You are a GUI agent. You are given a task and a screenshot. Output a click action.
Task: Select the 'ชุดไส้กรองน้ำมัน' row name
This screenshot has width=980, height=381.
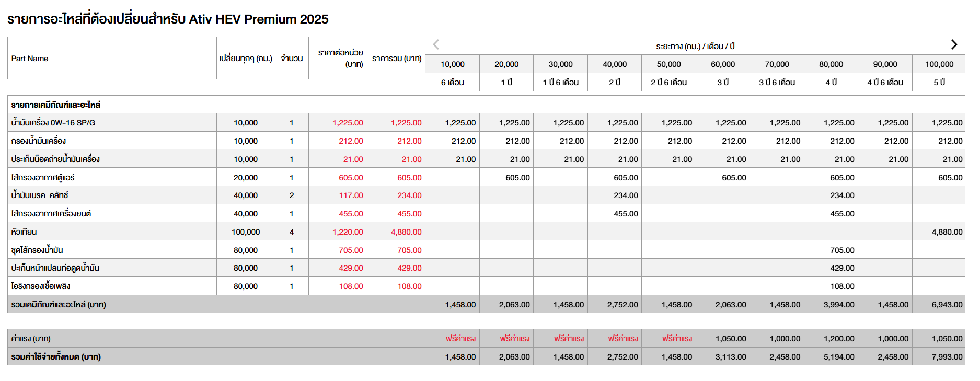pyautogui.click(x=37, y=250)
